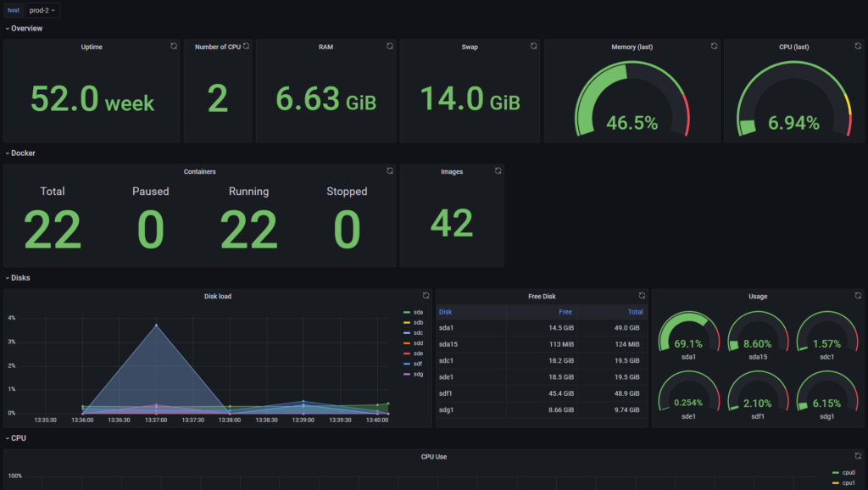Click the refresh icon on the Containers panel
The height and width of the screenshot is (490, 868).
389,170
